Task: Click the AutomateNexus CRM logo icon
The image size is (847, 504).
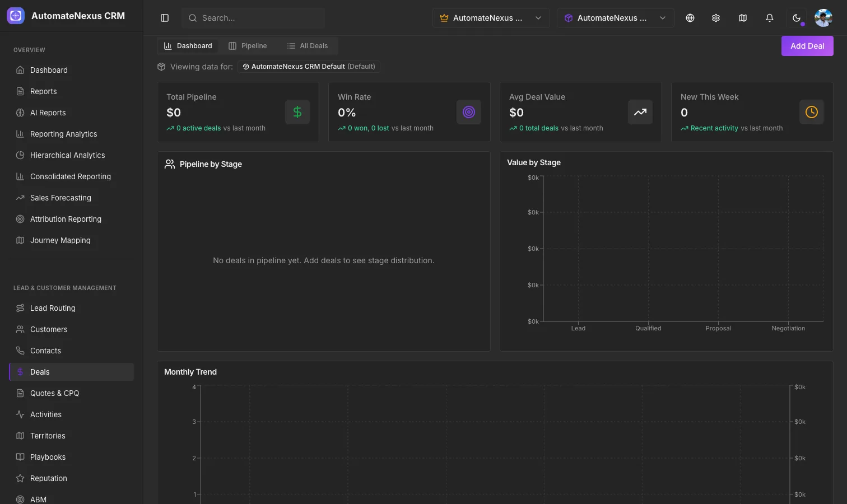Action: click(x=16, y=16)
